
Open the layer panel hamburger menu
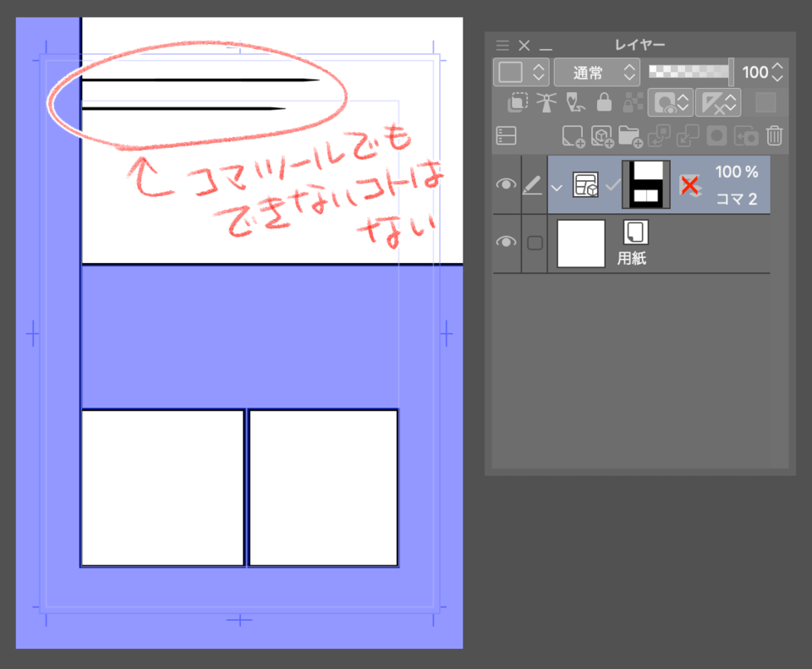coord(502,45)
